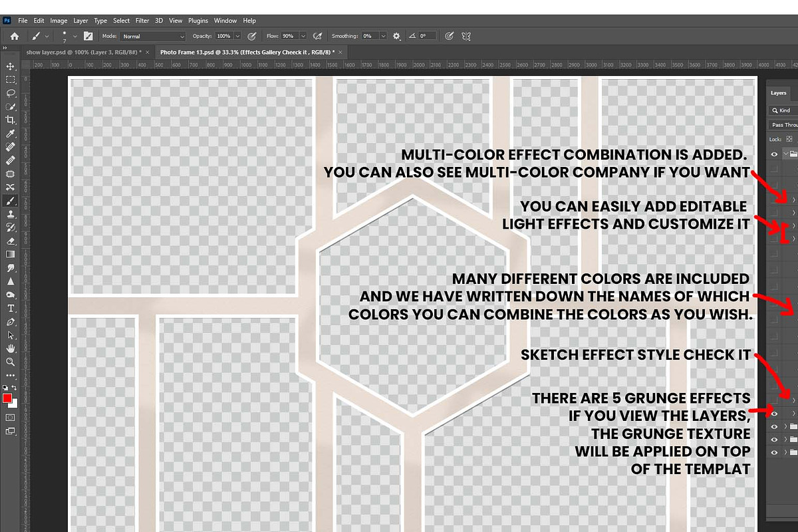Image resolution: width=798 pixels, height=532 pixels.
Task: Open the Opacity slider dropdown arrow
Action: click(239, 36)
